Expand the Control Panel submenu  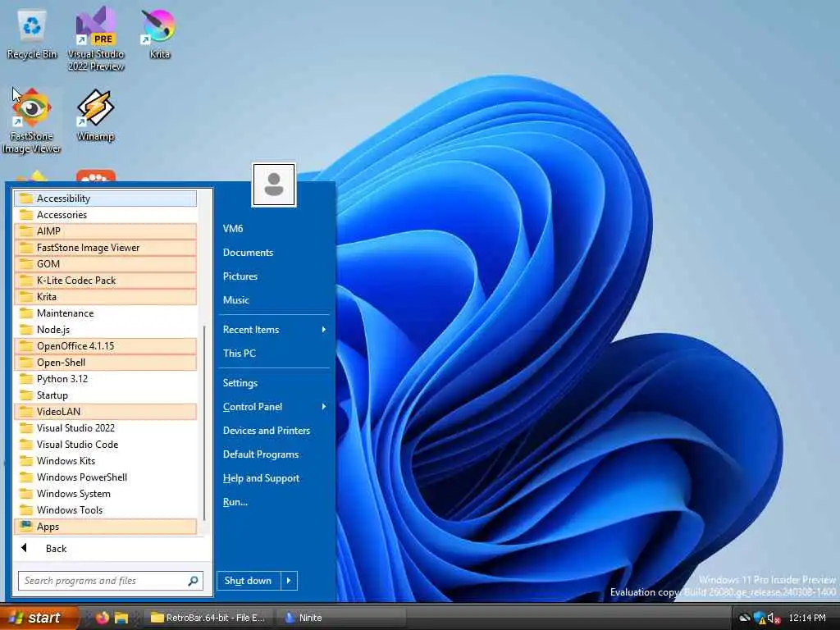273,407
